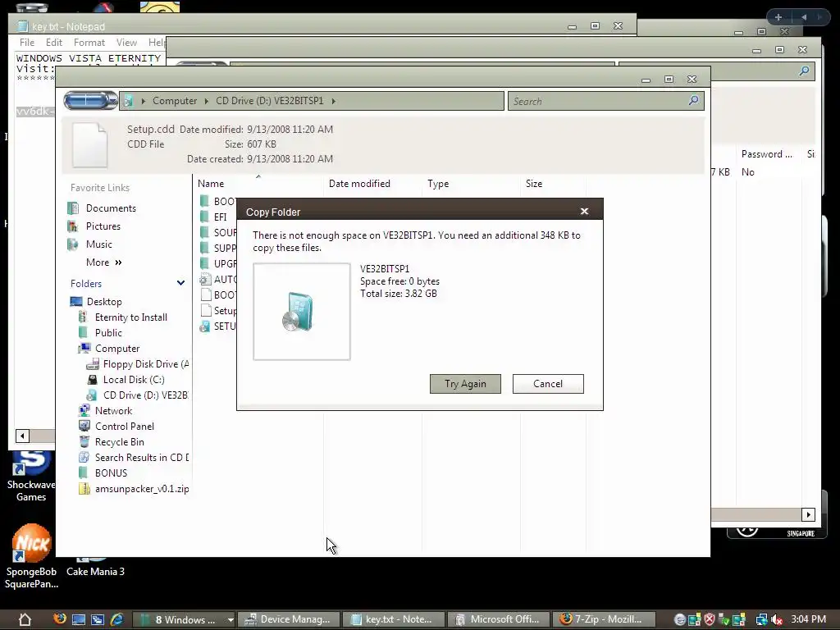The image size is (840, 630).
Task: Open Notepad Edit menu
Action: coord(53,43)
